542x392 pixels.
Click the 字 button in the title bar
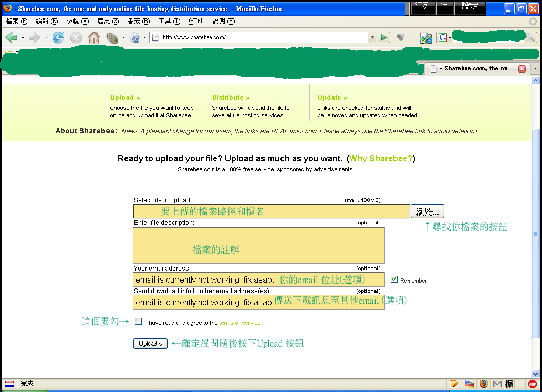click(x=445, y=7)
